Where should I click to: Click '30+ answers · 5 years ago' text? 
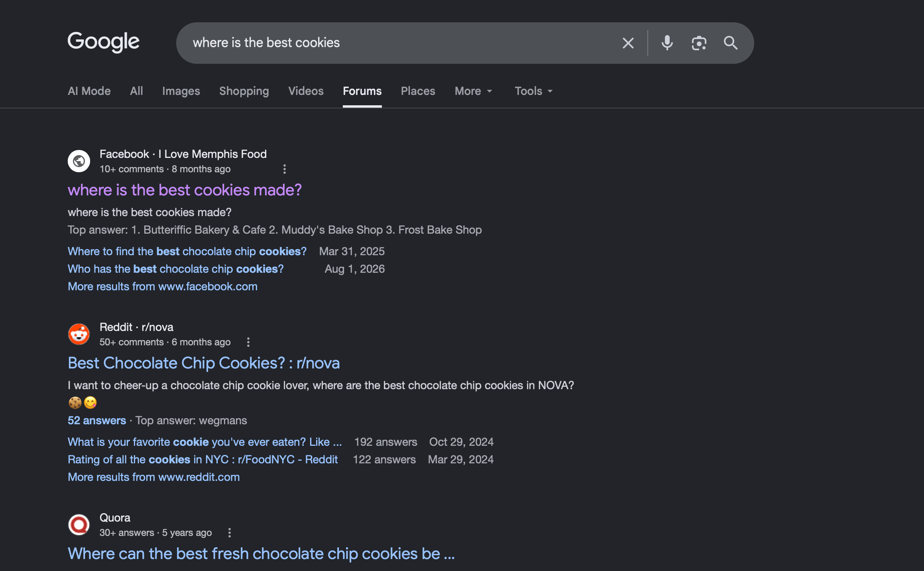pyautogui.click(x=155, y=533)
